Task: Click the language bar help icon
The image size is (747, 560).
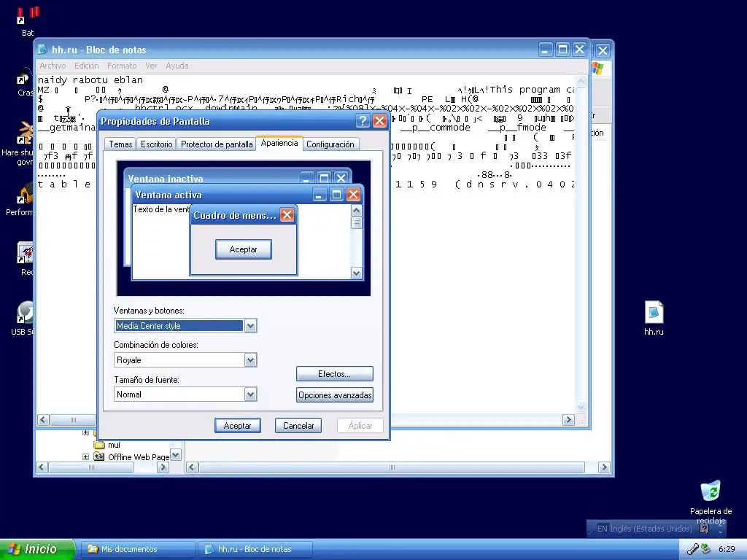Action: [x=704, y=529]
